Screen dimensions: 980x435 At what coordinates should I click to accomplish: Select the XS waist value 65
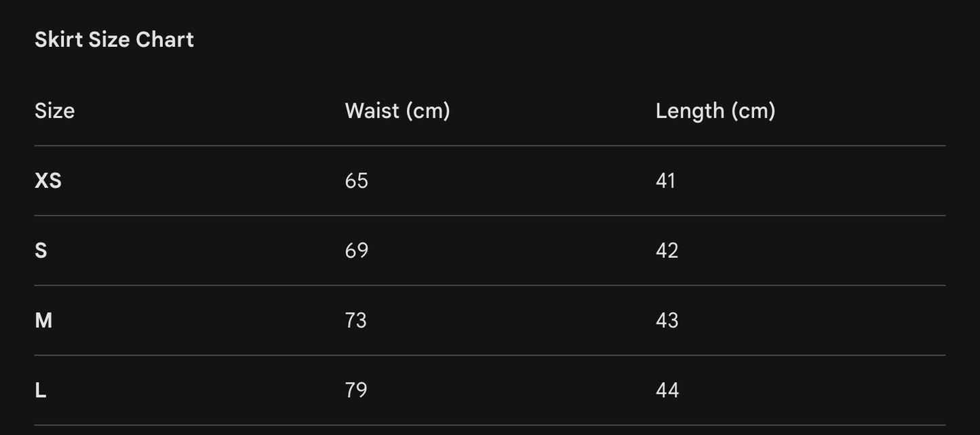357,181
